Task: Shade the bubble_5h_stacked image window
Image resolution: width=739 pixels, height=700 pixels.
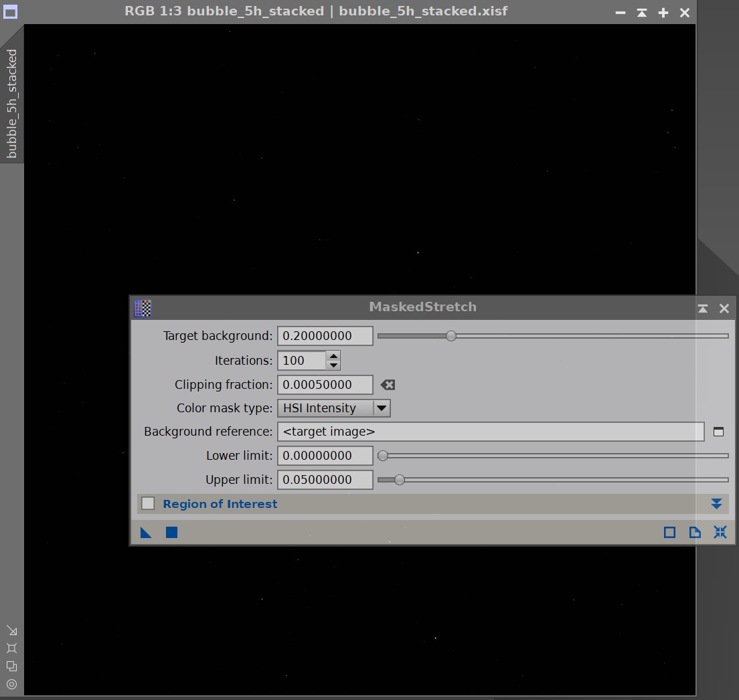Action: [x=642, y=13]
